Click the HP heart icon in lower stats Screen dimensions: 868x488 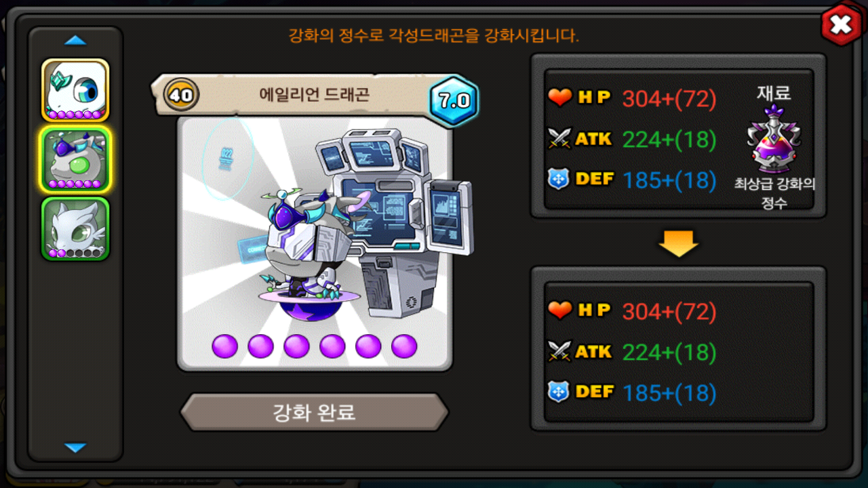click(560, 311)
